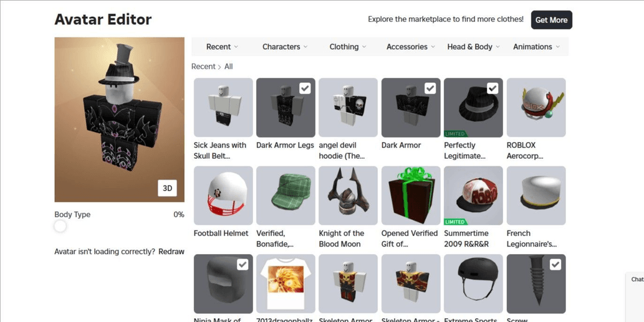Equip the Opened Verified Gift box item
The image size is (644, 322).
click(x=411, y=196)
